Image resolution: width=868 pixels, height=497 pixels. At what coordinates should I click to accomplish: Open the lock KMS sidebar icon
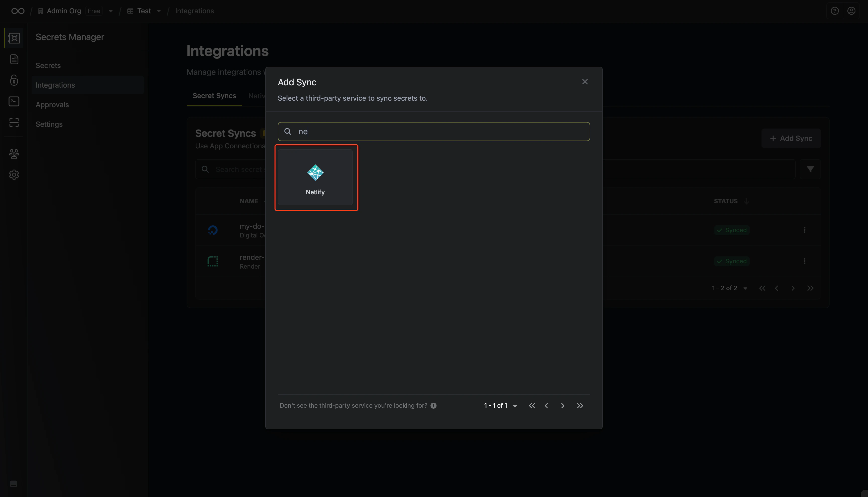14,80
